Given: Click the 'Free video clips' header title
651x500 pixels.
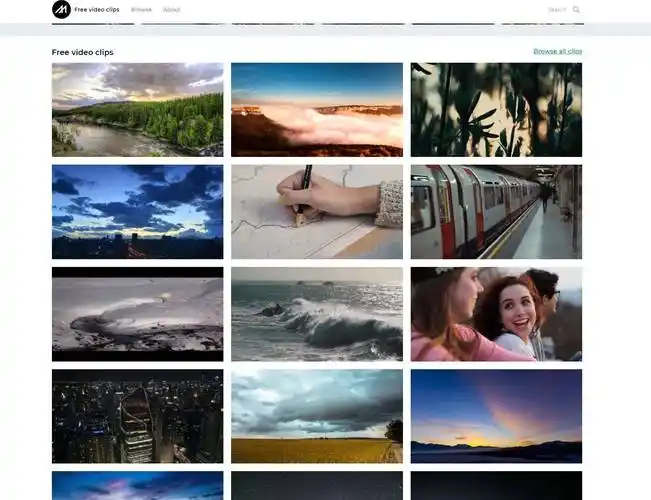Looking at the screenshot, I should pyautogui.click(x=96, y=10).
